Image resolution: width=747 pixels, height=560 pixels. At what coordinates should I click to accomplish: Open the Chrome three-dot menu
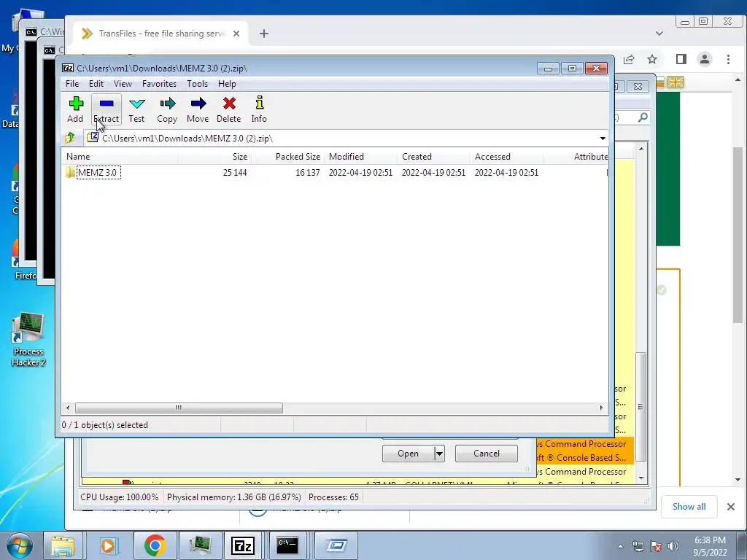coord(729,59)
